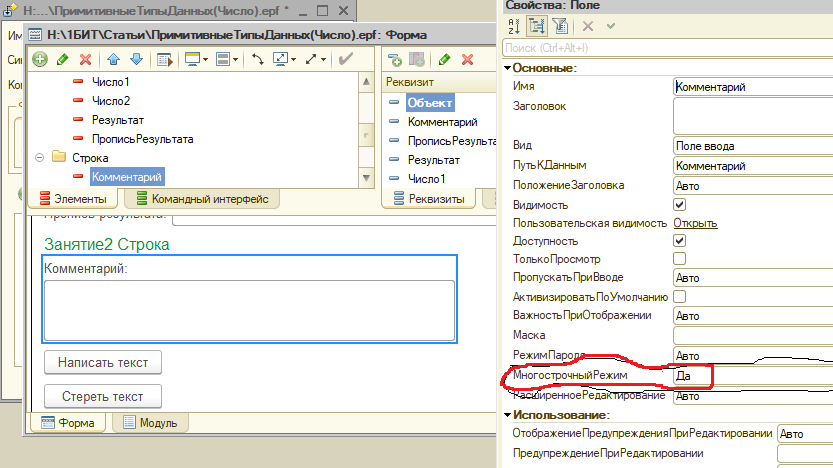The image size is (833, 468).
Task: Open the Модуль tab
Action: [x=150, y=423]
